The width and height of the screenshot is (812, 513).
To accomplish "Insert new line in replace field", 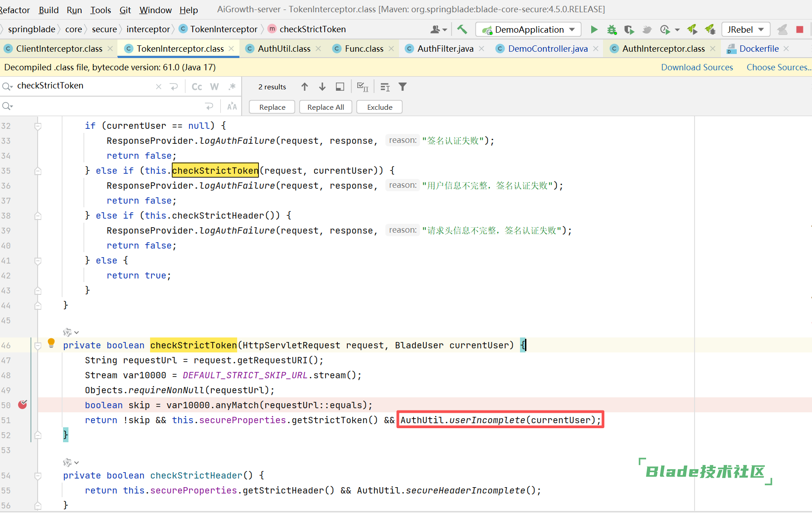I will point(209,106).
